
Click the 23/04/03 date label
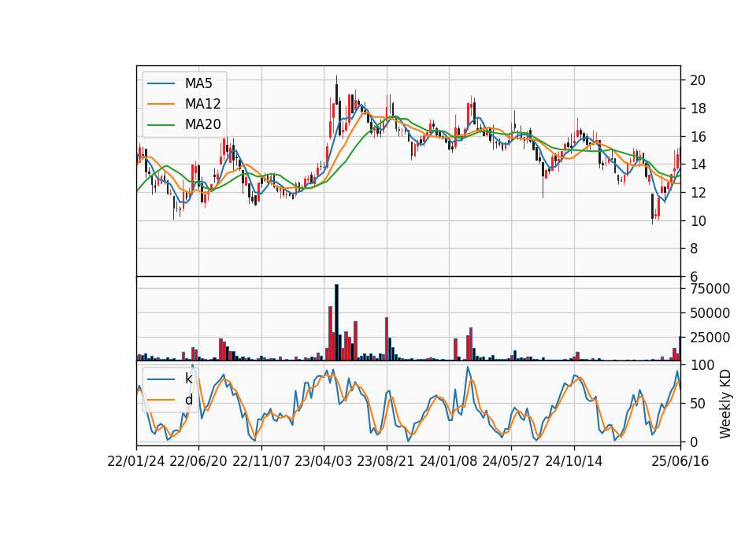point(324,461)
